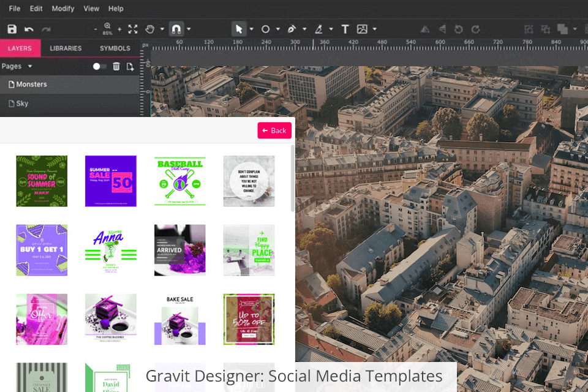588x392 pixels.
Task: Rotate selection clockwise
Action: click(x=475, y=29)
